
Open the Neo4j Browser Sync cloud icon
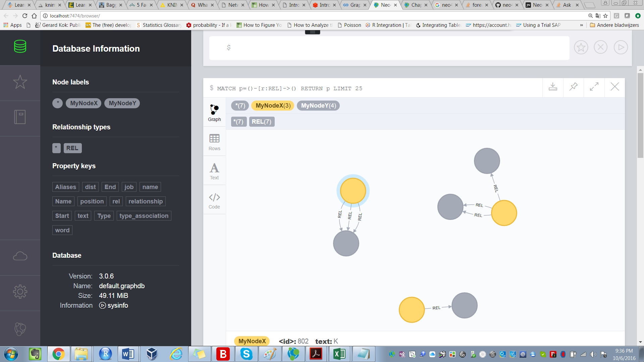20,255
